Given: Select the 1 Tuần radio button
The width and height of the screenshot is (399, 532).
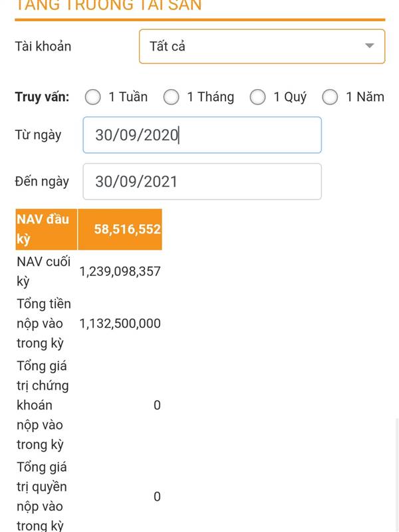Looking at the screenshot, I should [x=93, y=97].
